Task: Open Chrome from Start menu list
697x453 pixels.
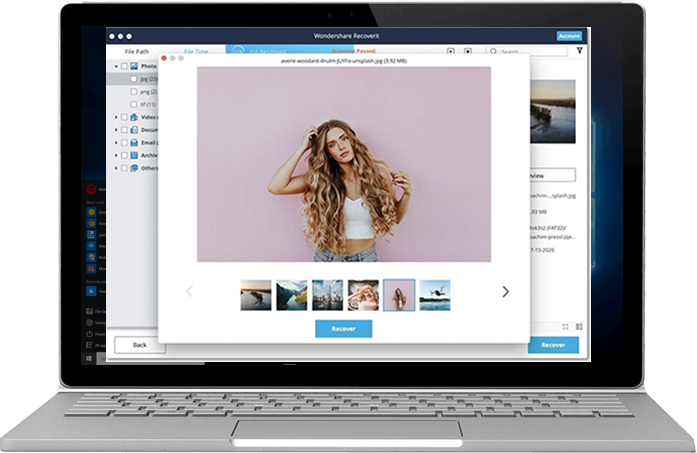Action: click(91, 223)
